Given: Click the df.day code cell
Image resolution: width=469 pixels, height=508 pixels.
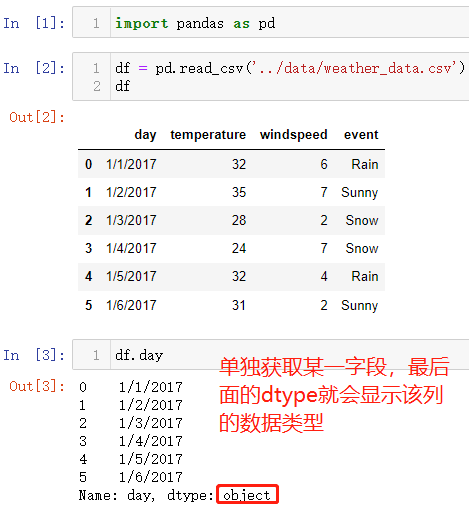Looking at the screenshot, I should (271, 355).
